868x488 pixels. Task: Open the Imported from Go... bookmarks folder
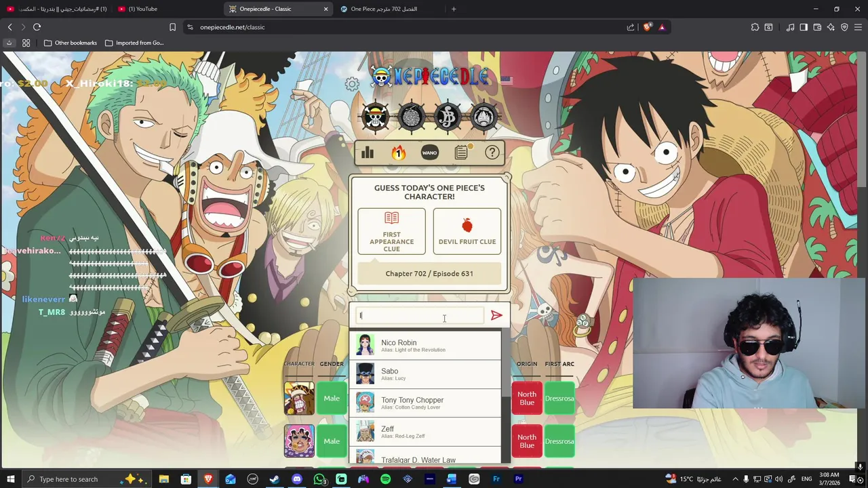click(134, 43)
